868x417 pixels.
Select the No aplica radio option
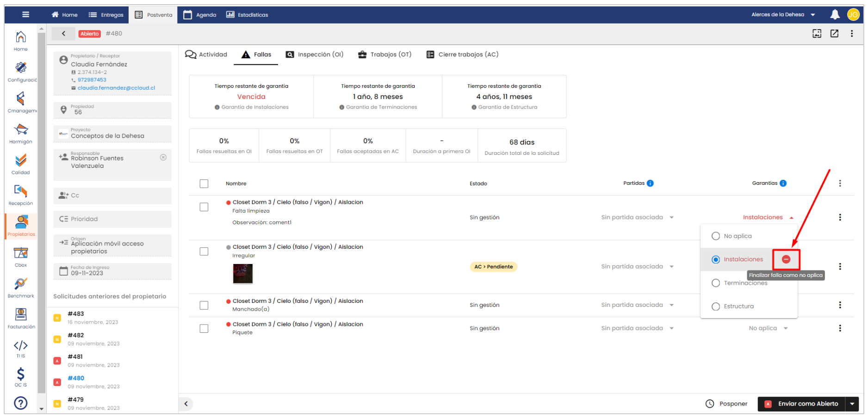(x=716, y=236)
